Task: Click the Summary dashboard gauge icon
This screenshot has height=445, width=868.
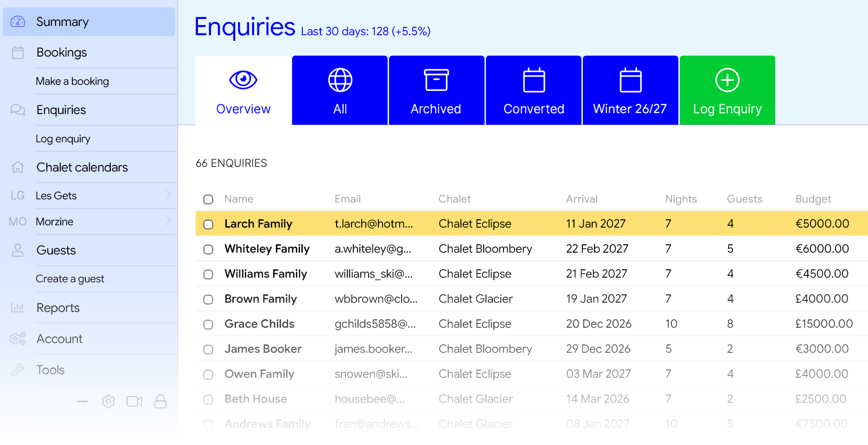Action: pos(18,21)
